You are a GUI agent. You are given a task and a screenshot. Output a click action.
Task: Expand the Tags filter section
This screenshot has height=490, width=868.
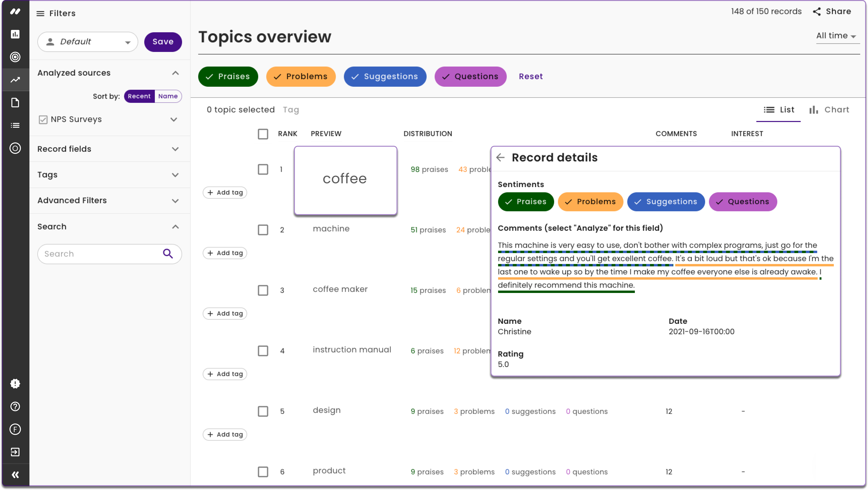175,175
